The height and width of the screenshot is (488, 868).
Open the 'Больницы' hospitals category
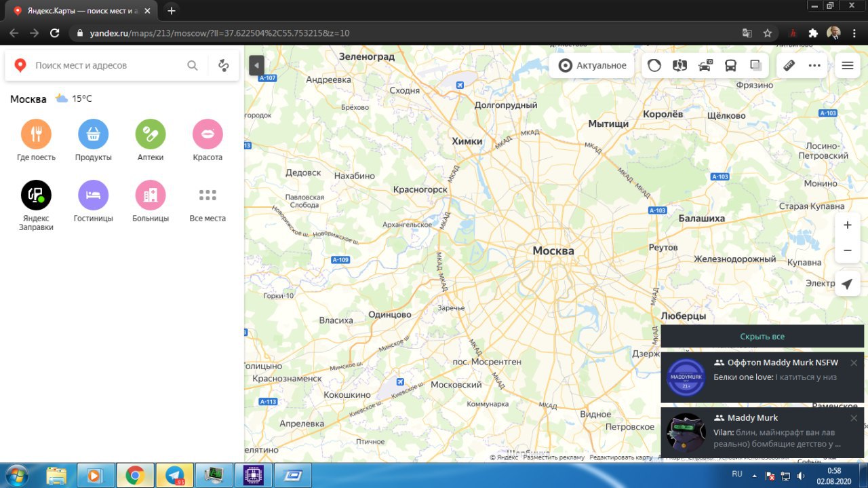coord(151,202)
